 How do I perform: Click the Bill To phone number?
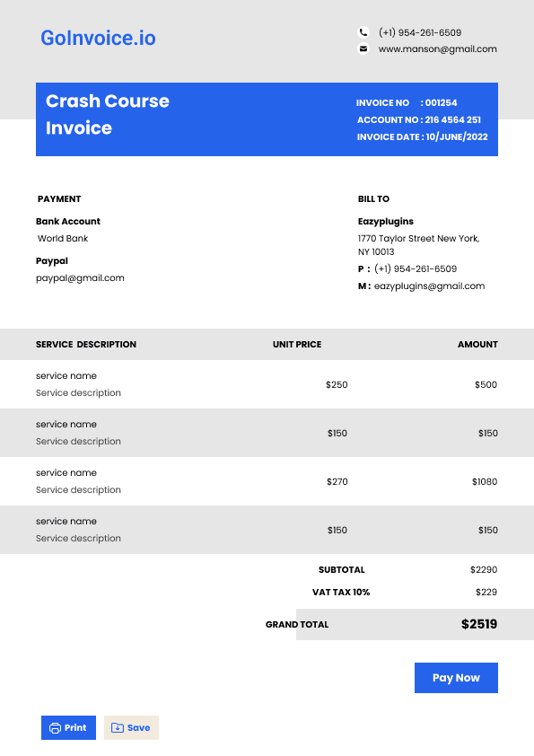coord(416,269)
